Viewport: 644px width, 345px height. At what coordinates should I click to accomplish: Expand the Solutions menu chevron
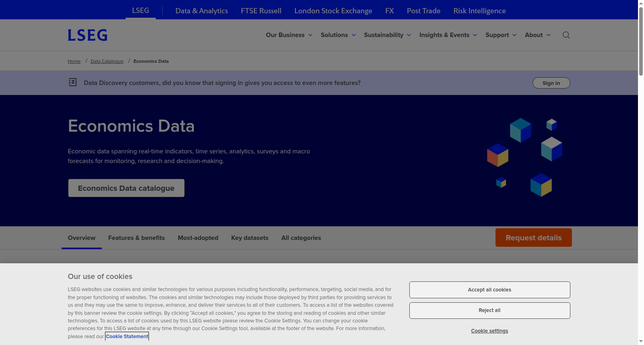(354, 35)
